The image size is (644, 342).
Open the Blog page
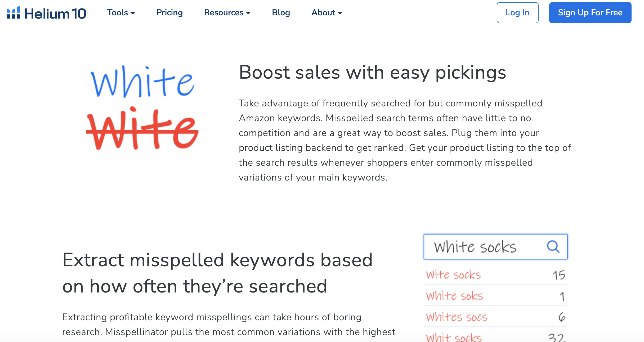tap(281, 12)
